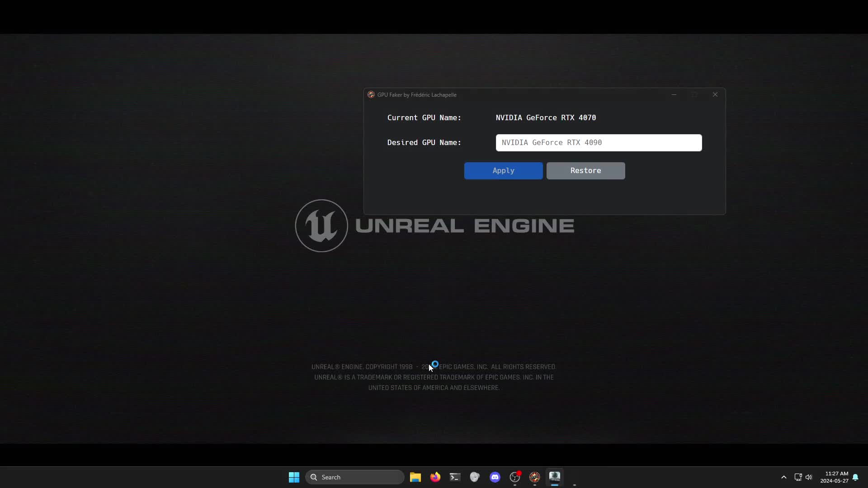The height and width of the screenshot is (488, 868).
Task: Click the 'Desired GPU Name:' label
Action: pyautogui.click(x=424, y=142)
